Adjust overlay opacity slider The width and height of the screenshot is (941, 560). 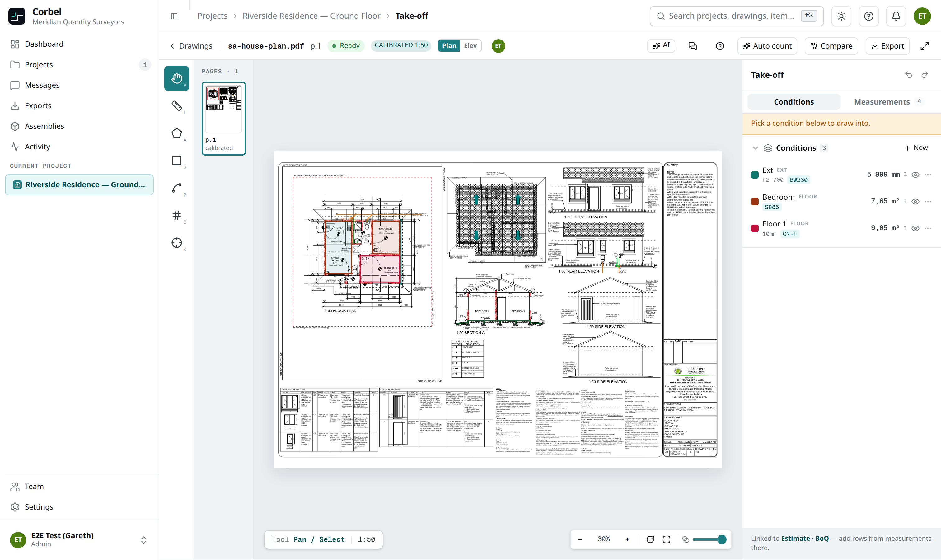(709, 539)
